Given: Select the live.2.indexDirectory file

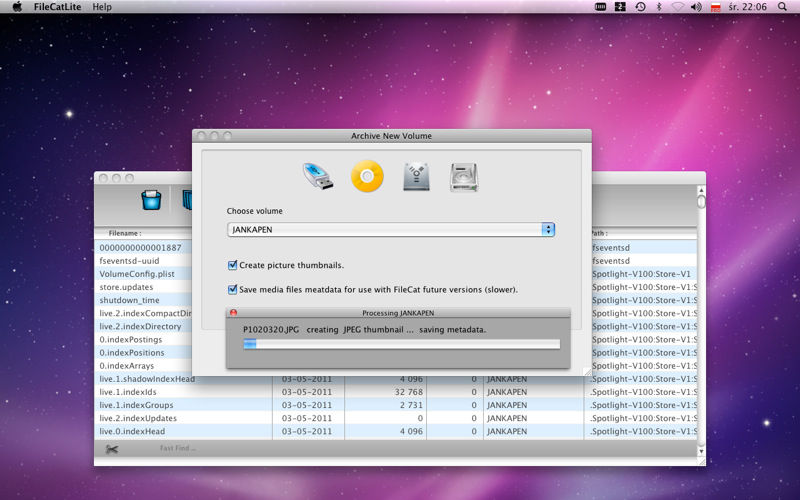Looking at the screenshot, I should coord(140,327).
